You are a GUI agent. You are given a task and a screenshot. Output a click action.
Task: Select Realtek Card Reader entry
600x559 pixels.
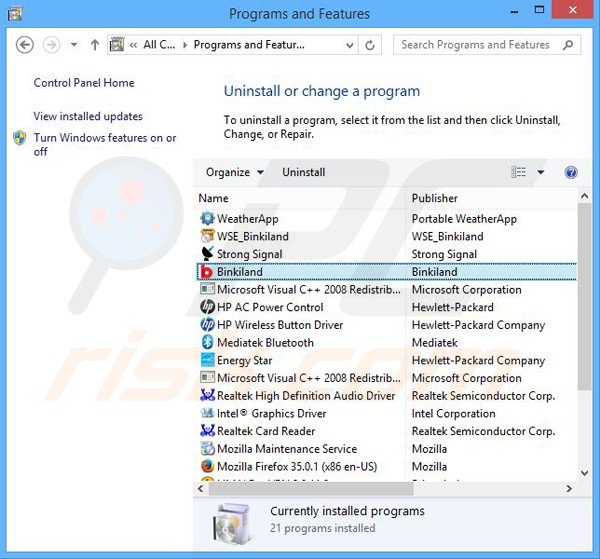click(266, 431)
